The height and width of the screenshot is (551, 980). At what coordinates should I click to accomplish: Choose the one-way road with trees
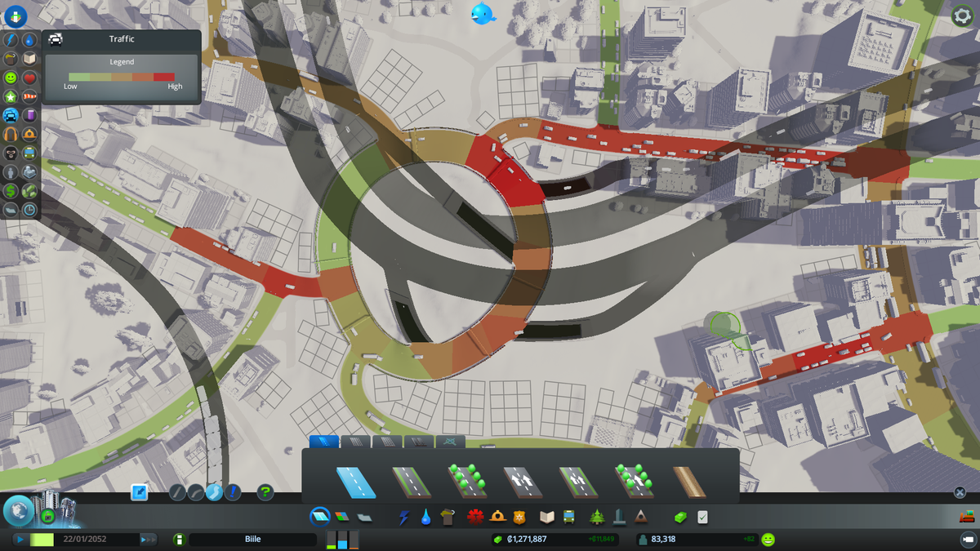click(634, 481)
